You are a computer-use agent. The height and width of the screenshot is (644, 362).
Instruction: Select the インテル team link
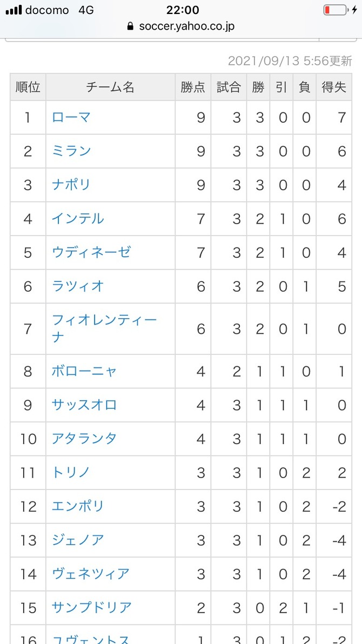click(x=78, y=218)
